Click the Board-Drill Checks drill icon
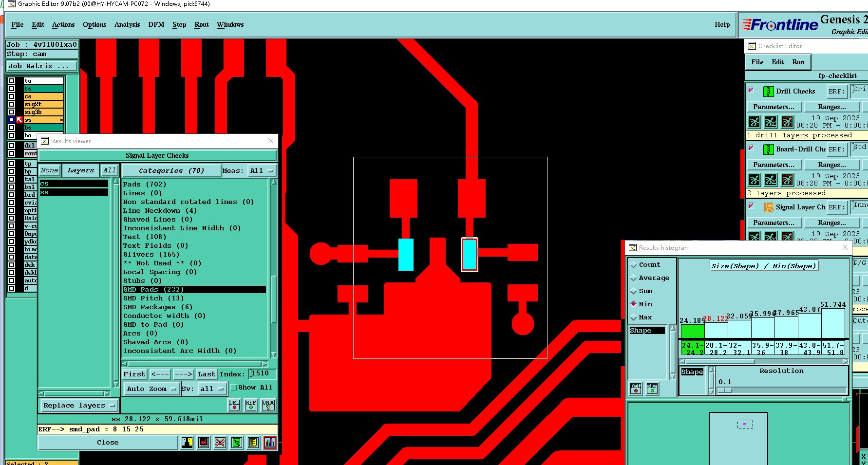This screenshot has height=465, width=868. tap(768, 149)
